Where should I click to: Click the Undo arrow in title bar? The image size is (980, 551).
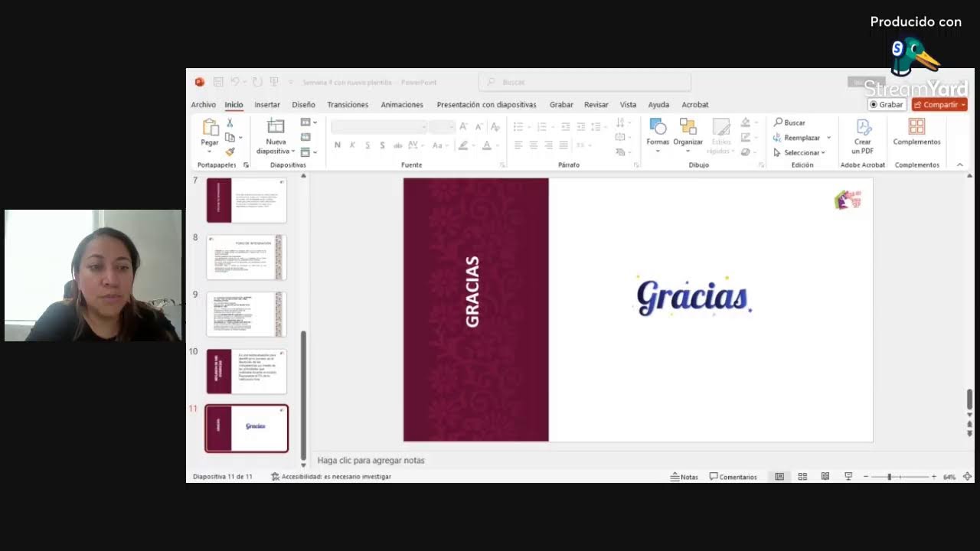pos(236,82)
